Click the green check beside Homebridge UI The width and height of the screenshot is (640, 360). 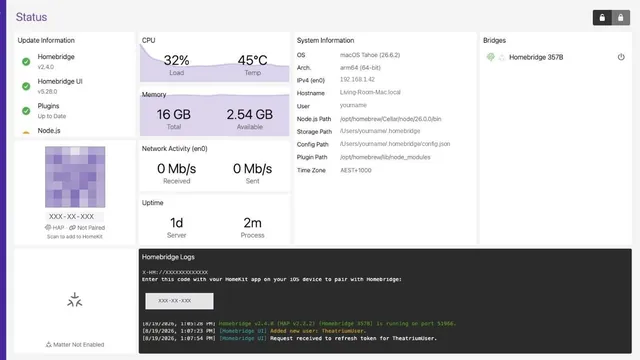(x=26, y=86)
